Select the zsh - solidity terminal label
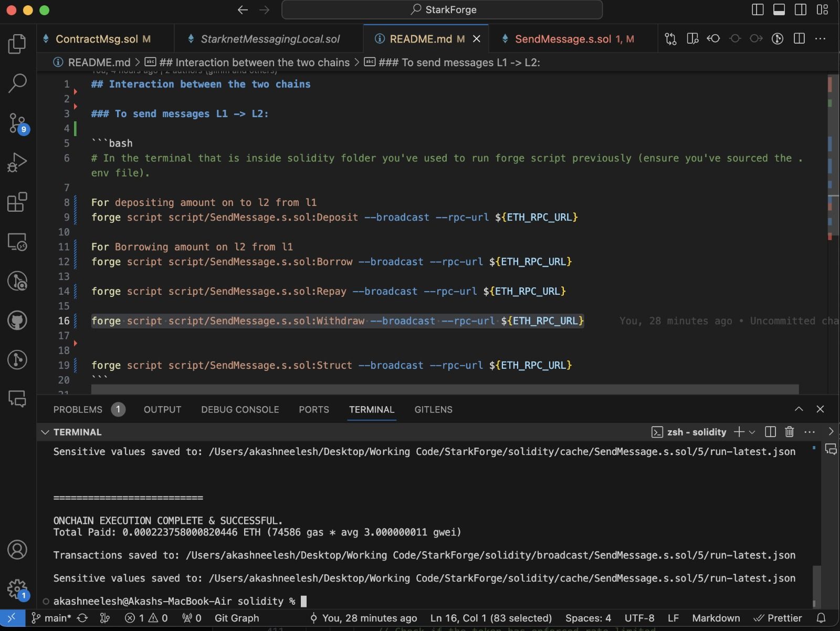Screen dimensions: 840x631 pos(689,432)
